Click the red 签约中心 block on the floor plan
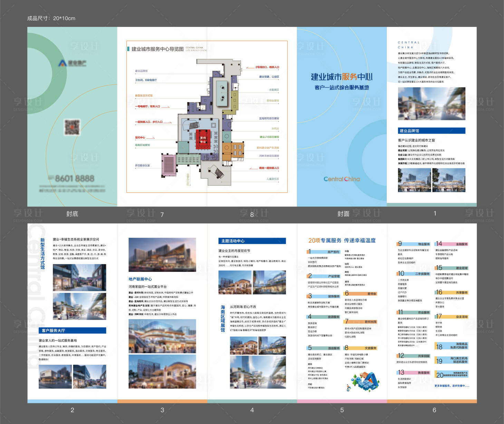The image size is (504, 424). coord(203,138)
